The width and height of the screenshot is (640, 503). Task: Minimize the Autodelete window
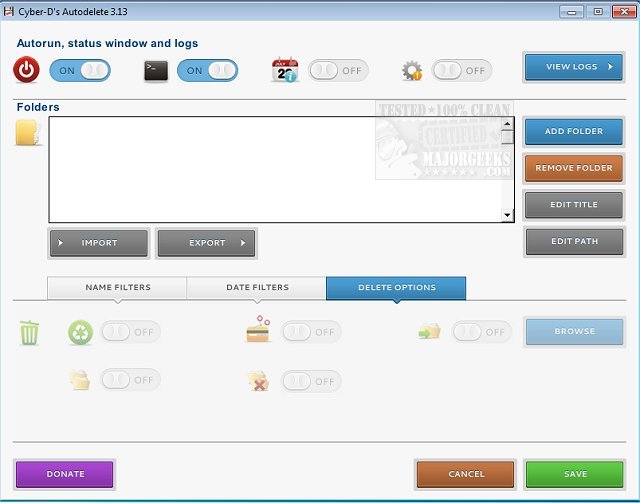571,11
